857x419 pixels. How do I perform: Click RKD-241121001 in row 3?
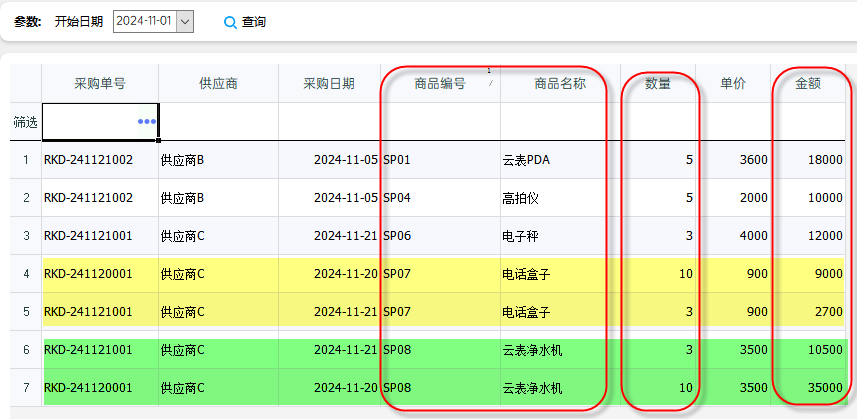[89, 236]
